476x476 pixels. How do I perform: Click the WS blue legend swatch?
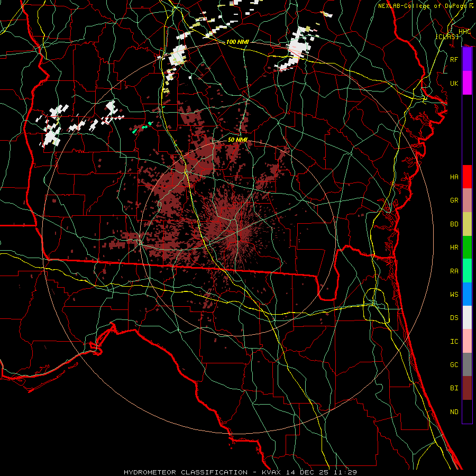pos(467,294)
